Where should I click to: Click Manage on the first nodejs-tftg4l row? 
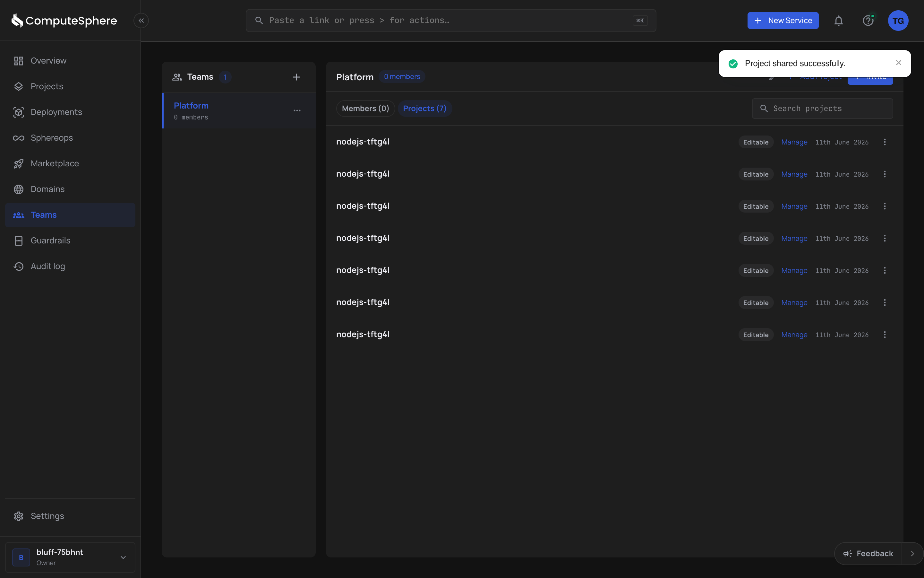pyautogui.click(x=794, y=142)
